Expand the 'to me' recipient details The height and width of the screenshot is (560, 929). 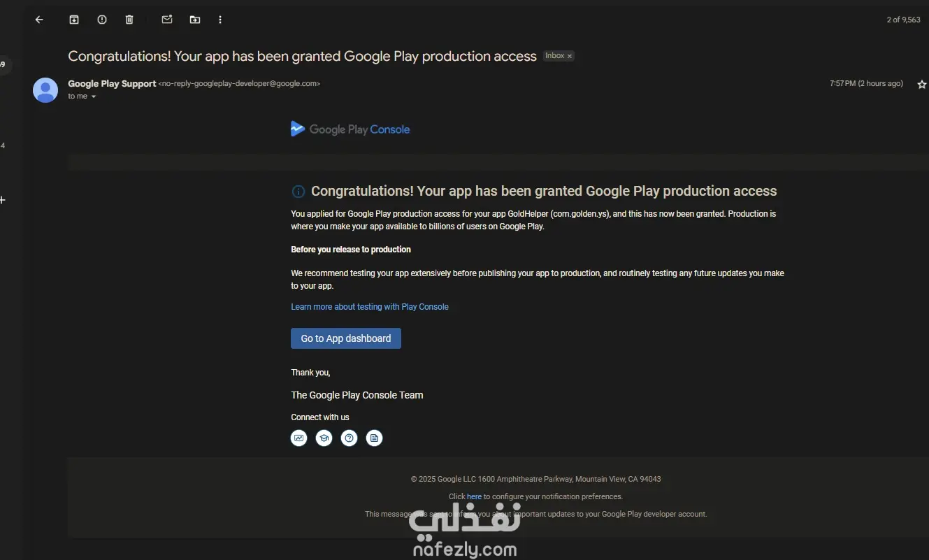(x=94, y=96)
